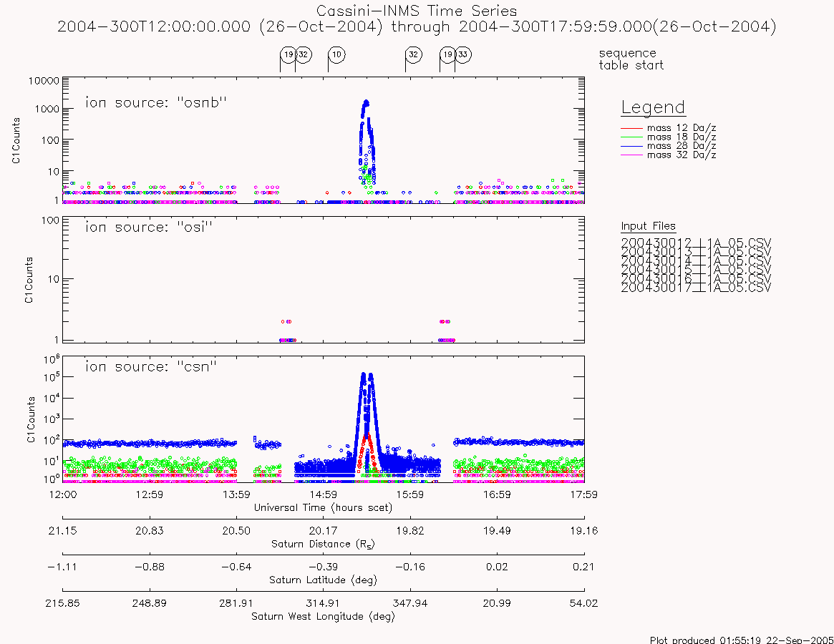The image size is (834, 644).
Task: Click the Universal Time (hours scet) axis title
Action: pos(323,507)
